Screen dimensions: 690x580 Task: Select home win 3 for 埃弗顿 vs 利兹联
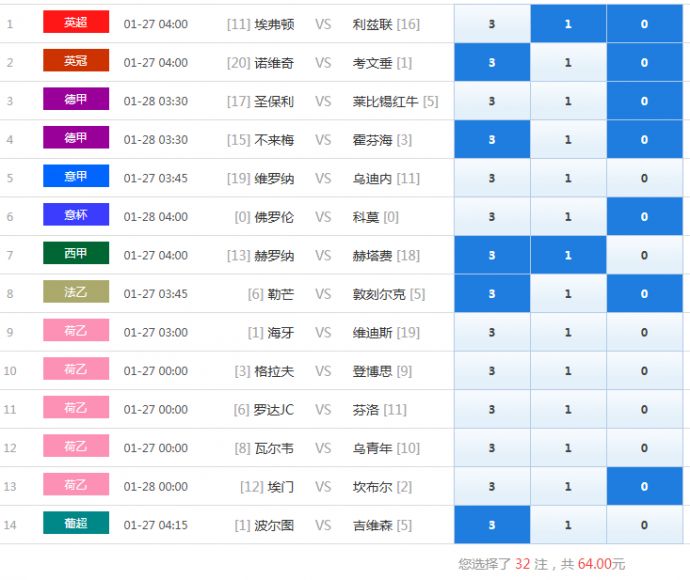coord(491,24)
